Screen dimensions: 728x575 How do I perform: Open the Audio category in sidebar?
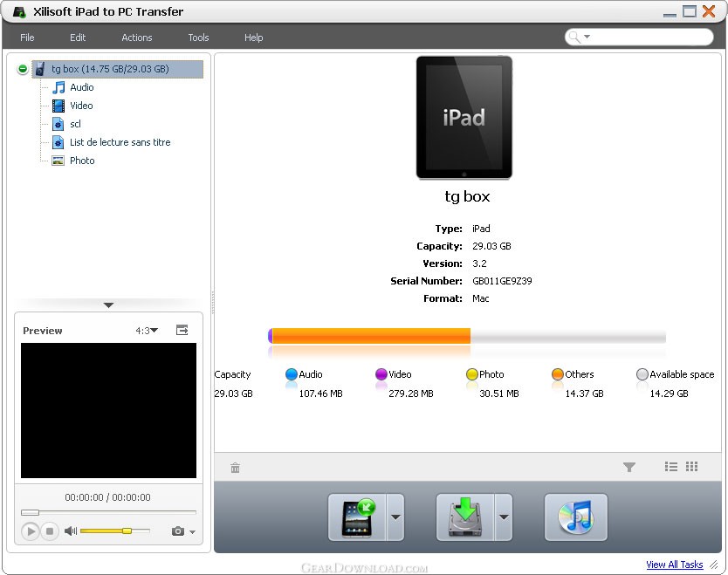[x=82, y=87]
